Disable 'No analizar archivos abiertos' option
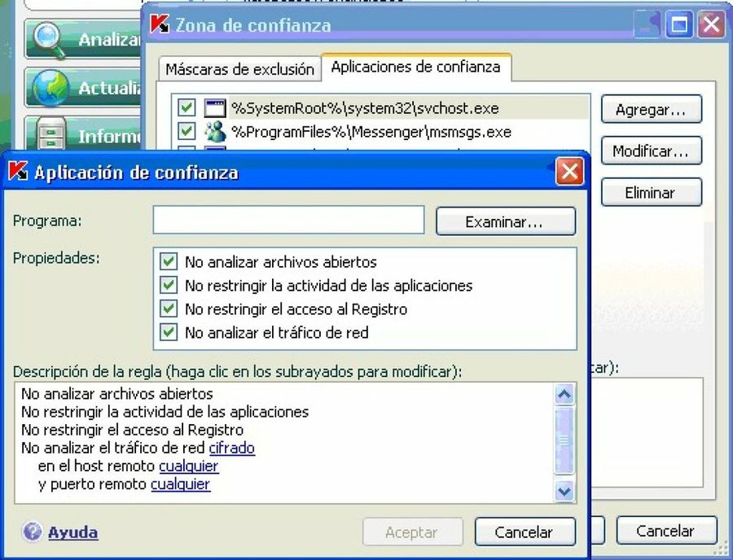 coord(168,261)
